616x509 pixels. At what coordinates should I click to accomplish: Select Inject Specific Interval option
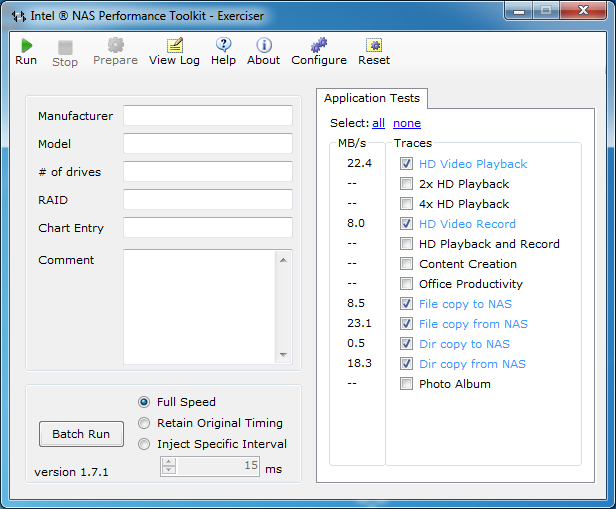[144, 444]
